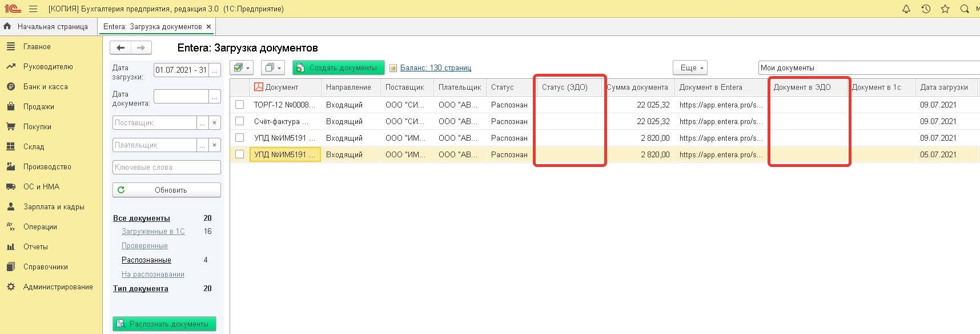This screenshot has width=980, height=334.
Task: Open the Поставщик field selection button
Action: point(202,122)
